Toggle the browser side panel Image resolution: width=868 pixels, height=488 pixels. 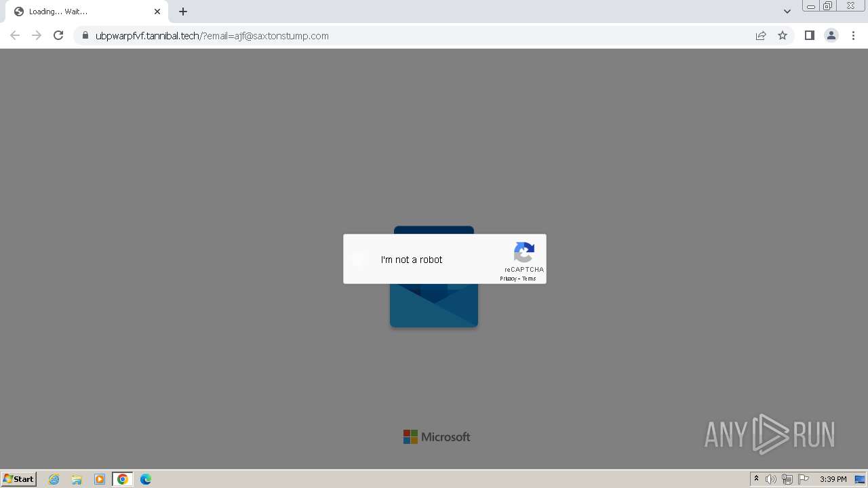click(809, 35)
